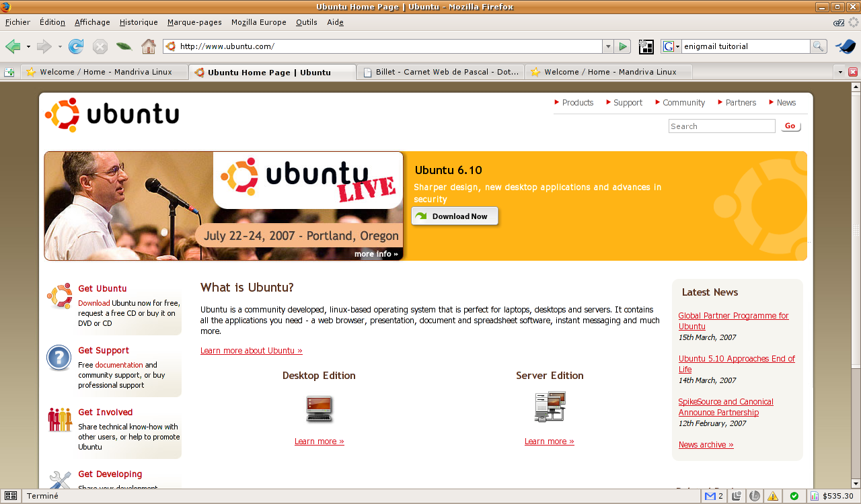Open the Forward history dropdown arrow
This screenshot has height=504, width=861.
click(60, 47)
